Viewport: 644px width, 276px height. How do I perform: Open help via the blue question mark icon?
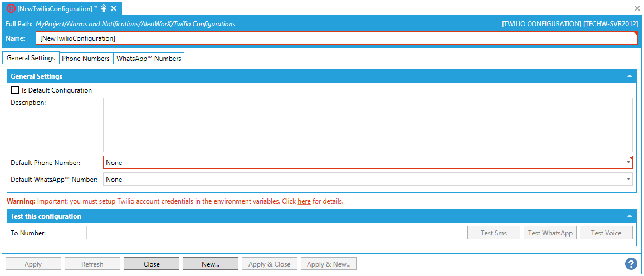631,264
